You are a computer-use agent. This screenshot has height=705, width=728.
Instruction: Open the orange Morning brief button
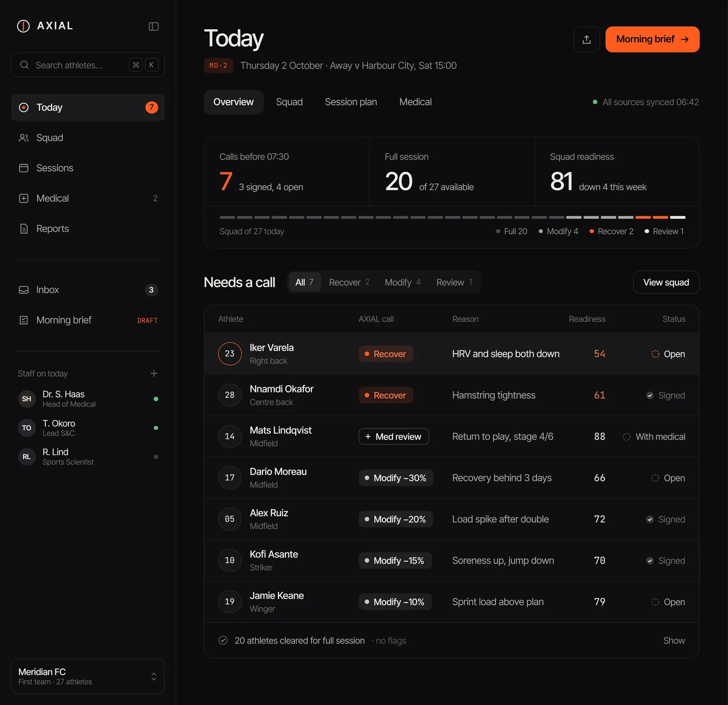click(x=653, y=40)
